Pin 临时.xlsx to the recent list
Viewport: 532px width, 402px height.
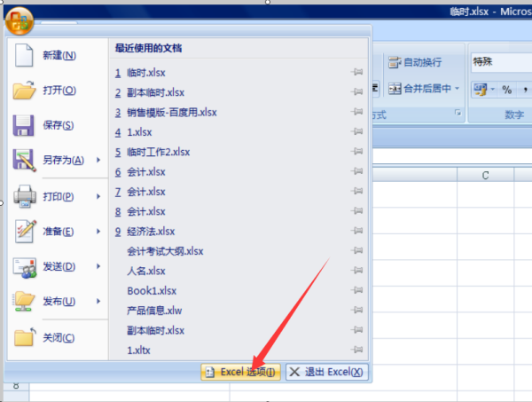click(356, 72)
